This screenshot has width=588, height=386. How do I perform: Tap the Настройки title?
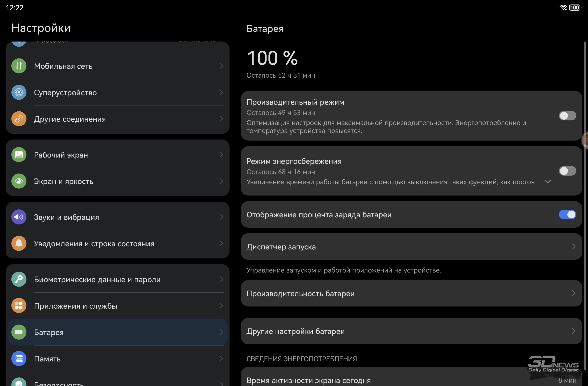click(x=41, y=28)
